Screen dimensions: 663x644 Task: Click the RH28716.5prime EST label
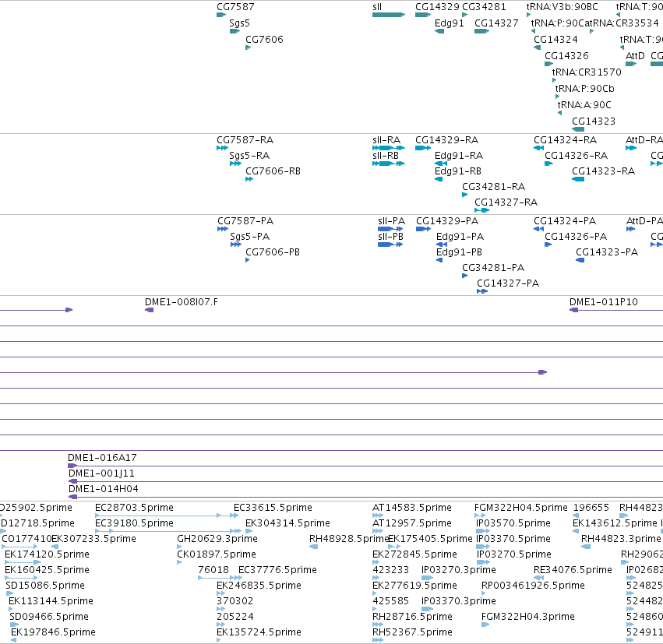412,617
